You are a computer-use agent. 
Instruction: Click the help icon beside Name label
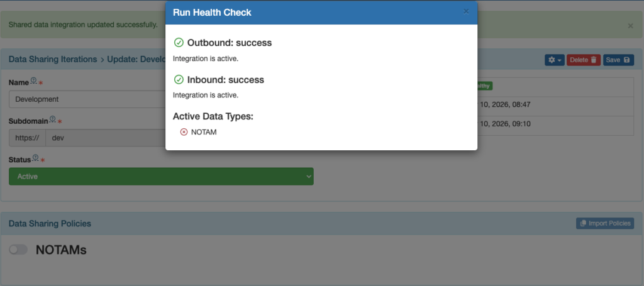click(x=33, y=82)
